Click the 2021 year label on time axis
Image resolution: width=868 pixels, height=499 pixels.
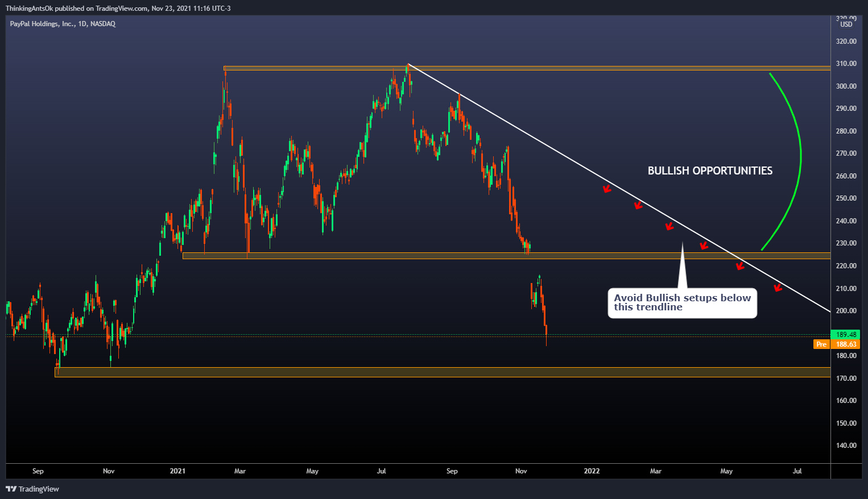tap(178, 471)
